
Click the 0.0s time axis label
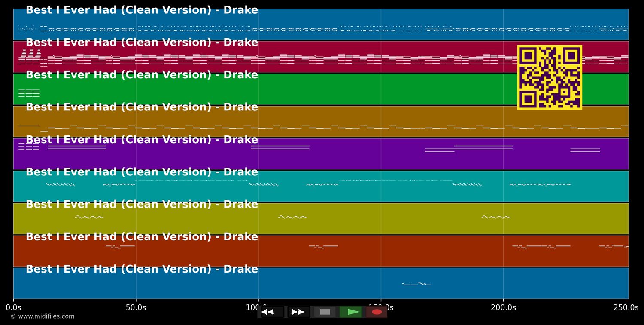coord(13,307)
